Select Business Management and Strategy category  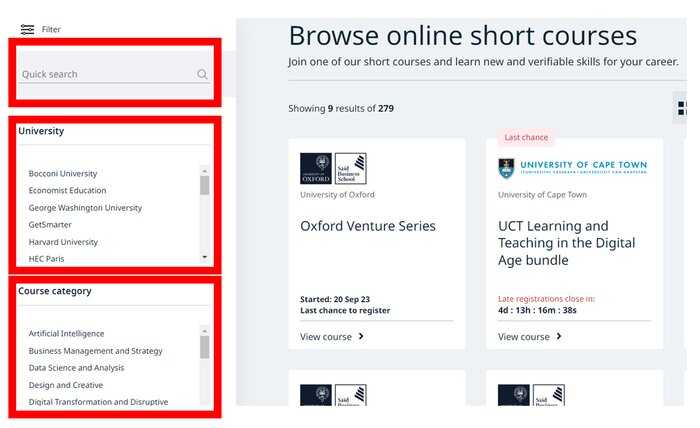pos(95,351)
